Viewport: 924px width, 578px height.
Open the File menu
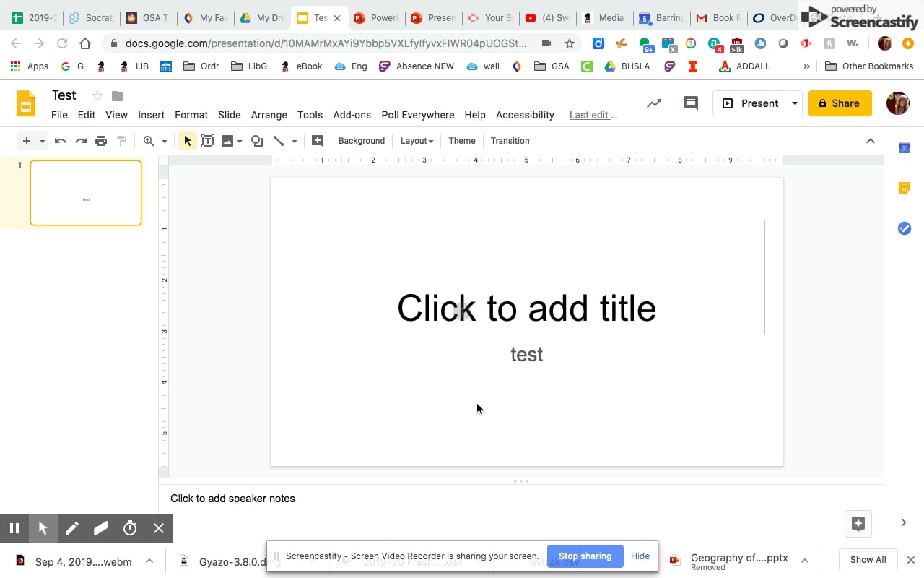click(x=59, y=115)
